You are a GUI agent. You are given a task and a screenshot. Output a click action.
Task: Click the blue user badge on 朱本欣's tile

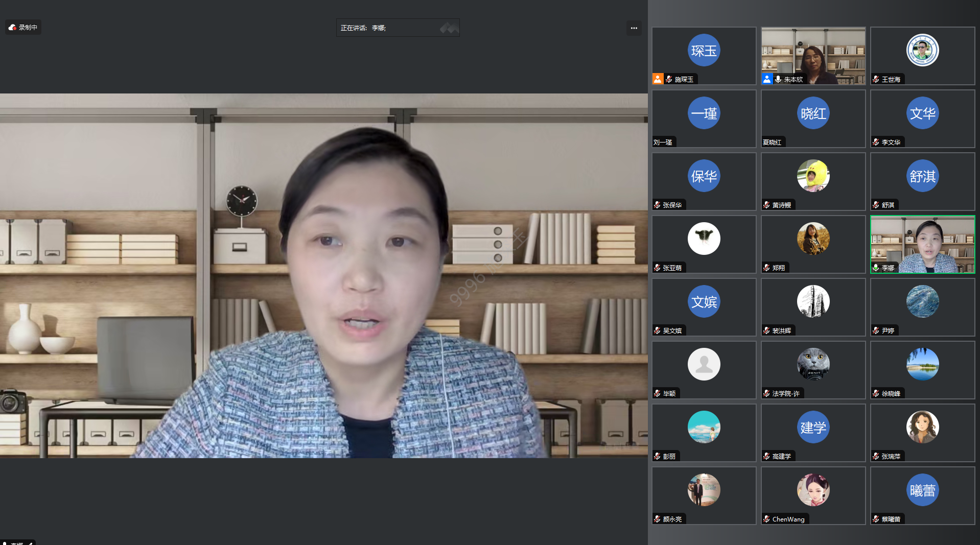click(x=767, y=79)
